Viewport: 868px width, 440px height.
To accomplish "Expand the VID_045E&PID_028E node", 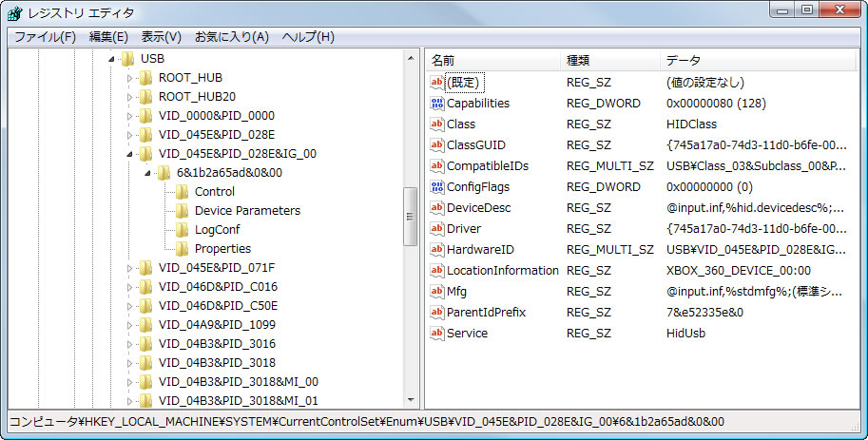I will pos(129,135).
